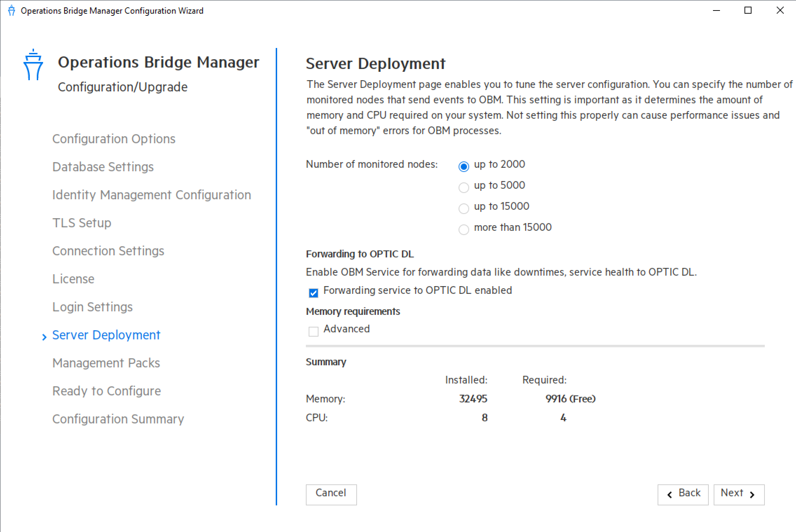Open the Configuration Summary step
This screenshot has width=796, height=532.
[118, 419]
